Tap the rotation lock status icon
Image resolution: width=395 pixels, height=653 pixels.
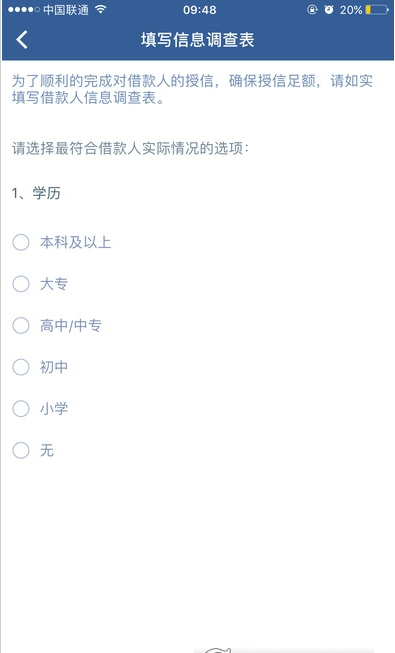point(312,9)
